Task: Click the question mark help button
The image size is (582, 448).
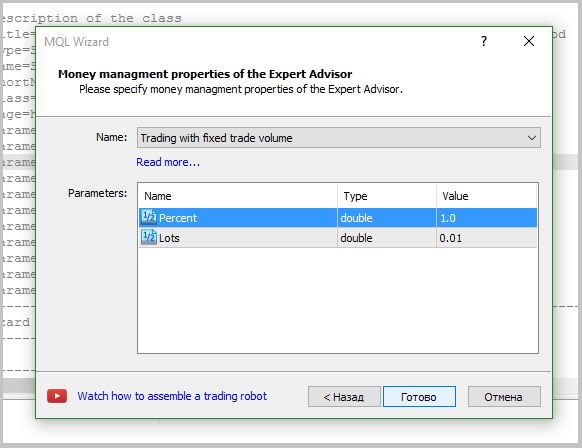Action: pos(484,41)
